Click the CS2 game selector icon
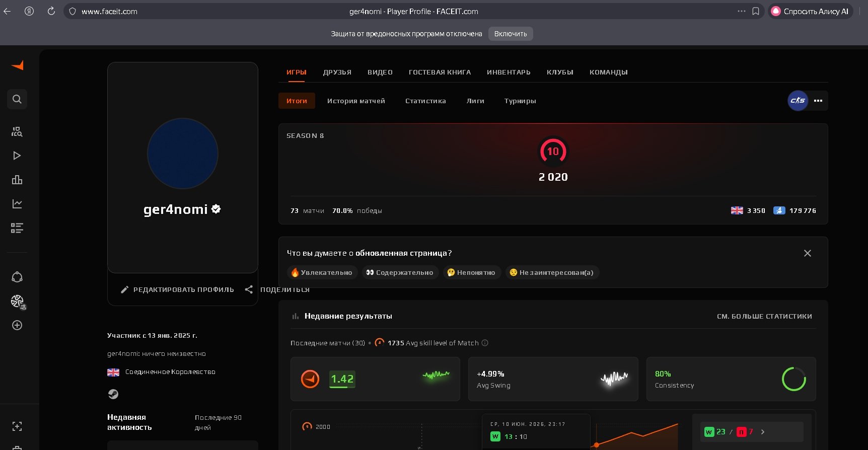This screenshot has height=450, width=868. (798, 101)
